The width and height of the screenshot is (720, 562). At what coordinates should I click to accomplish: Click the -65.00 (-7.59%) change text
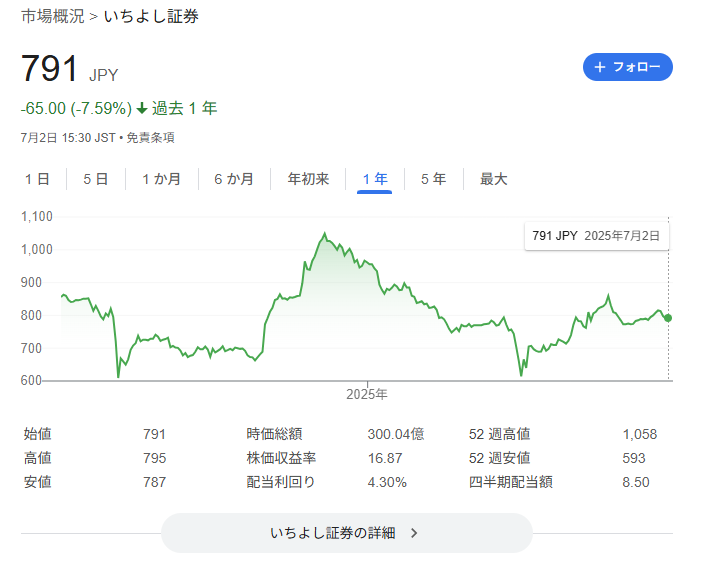point(76,109)
